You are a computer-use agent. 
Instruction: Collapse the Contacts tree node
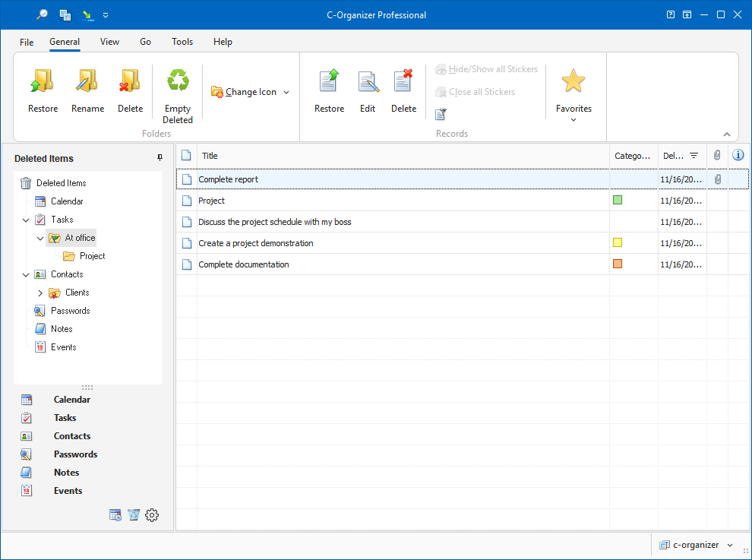coord(26,274)
